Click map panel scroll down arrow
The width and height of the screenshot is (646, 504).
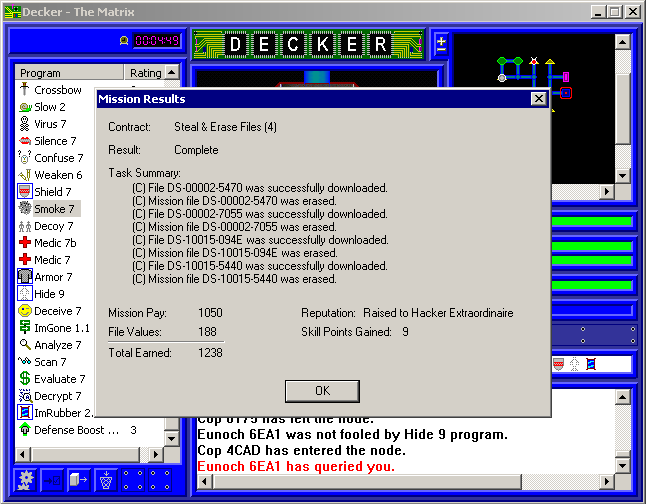click(623, 176)
